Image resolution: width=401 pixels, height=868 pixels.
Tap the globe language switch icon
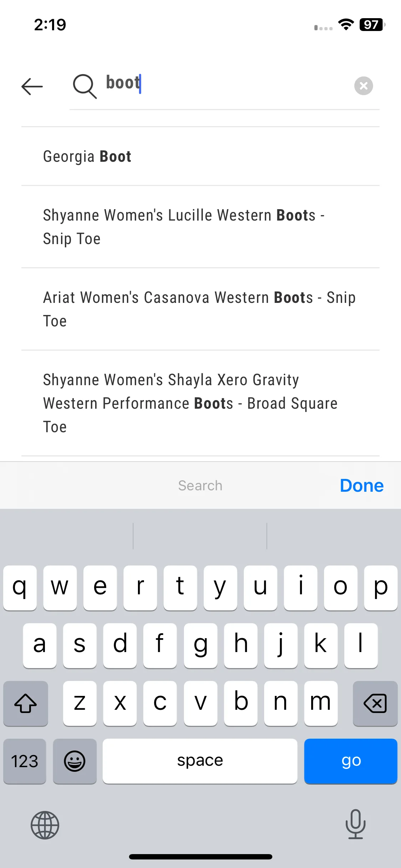pos(45,825)
